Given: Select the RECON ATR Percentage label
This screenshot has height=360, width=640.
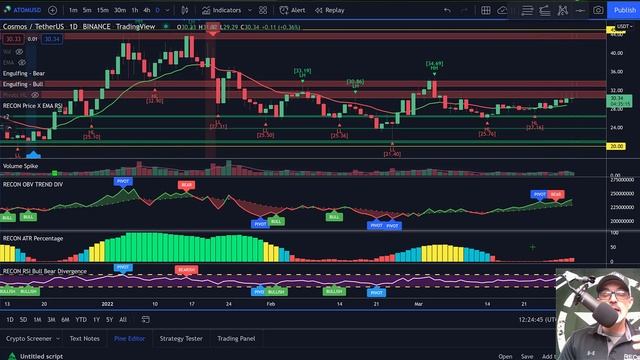Looking at the screenshot, I should pyautogui.click(x=33, y=238).
